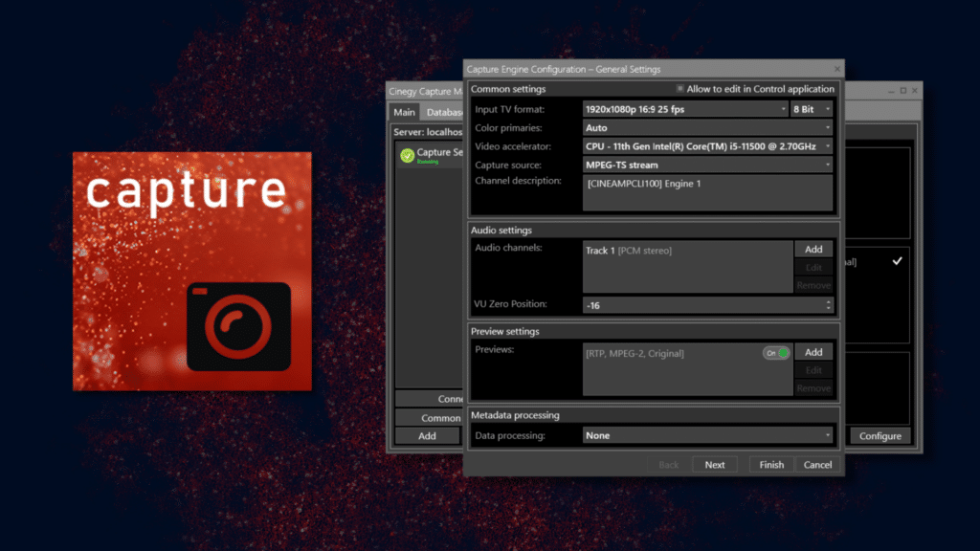Image resolution: width=980 pixels, height=551 pixels.
Task: Click the Channel description text field
Action: pos(707,192)
